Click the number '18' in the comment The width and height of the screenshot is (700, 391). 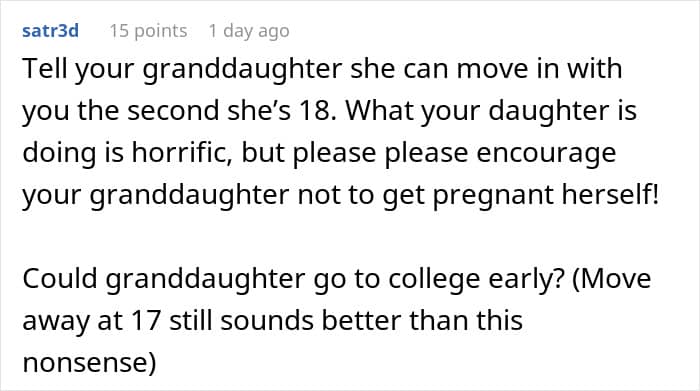point(318,111)
